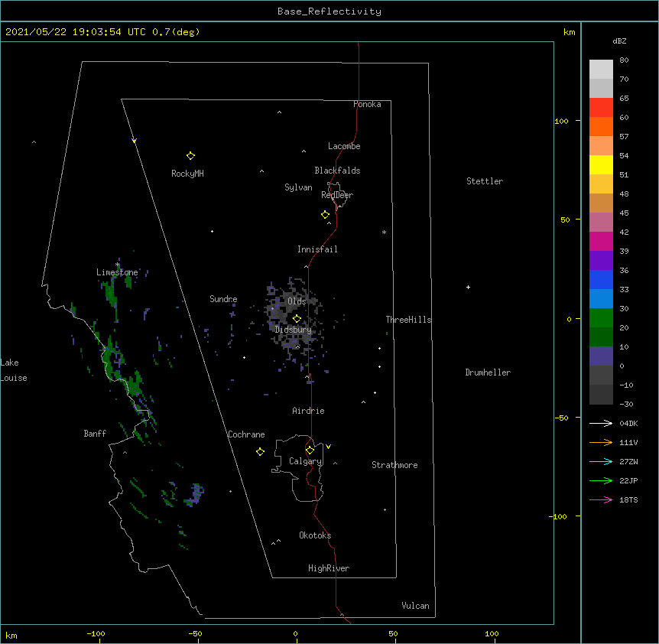Click the purple radar echo southeast of Banff
Screen dimensions: 659x644
point(196,493)
